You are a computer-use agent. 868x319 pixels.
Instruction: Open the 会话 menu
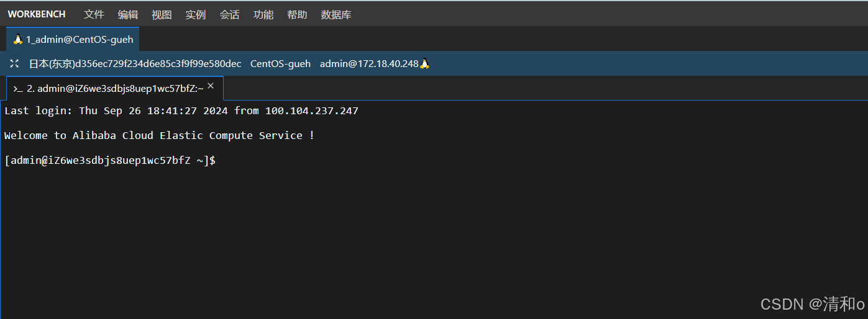(229, 14)
